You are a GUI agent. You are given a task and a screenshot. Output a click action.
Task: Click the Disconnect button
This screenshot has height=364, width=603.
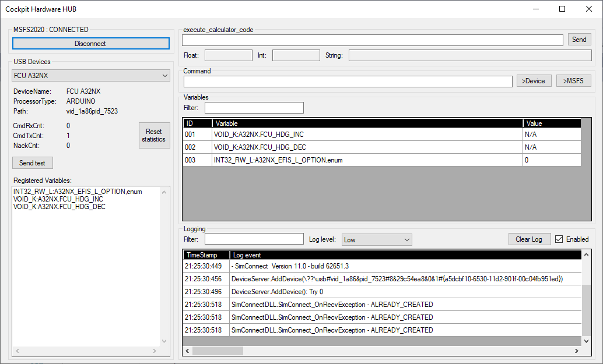pyautogui.click(x=91, y=43)
